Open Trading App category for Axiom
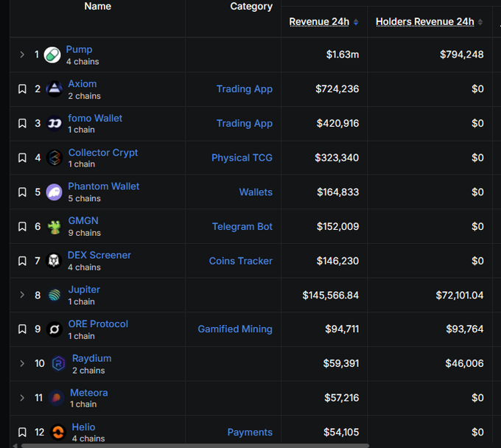 coord(245,89)
